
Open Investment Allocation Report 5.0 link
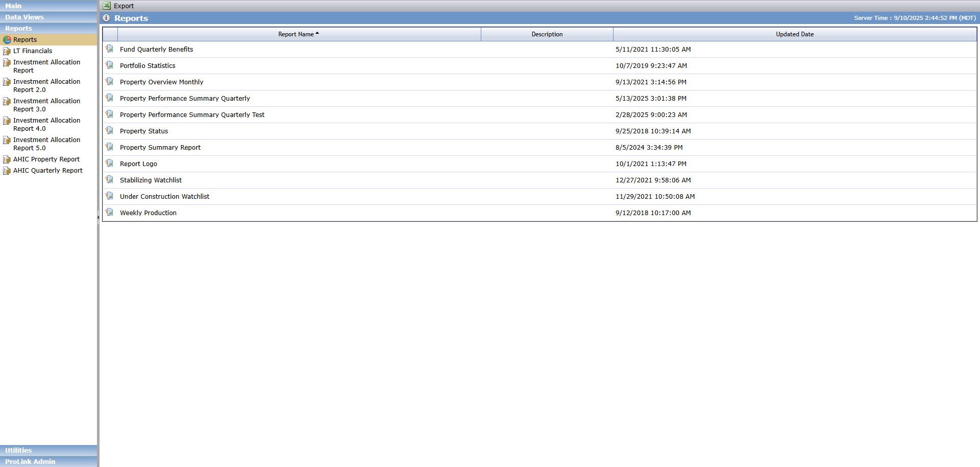point(46,144)
